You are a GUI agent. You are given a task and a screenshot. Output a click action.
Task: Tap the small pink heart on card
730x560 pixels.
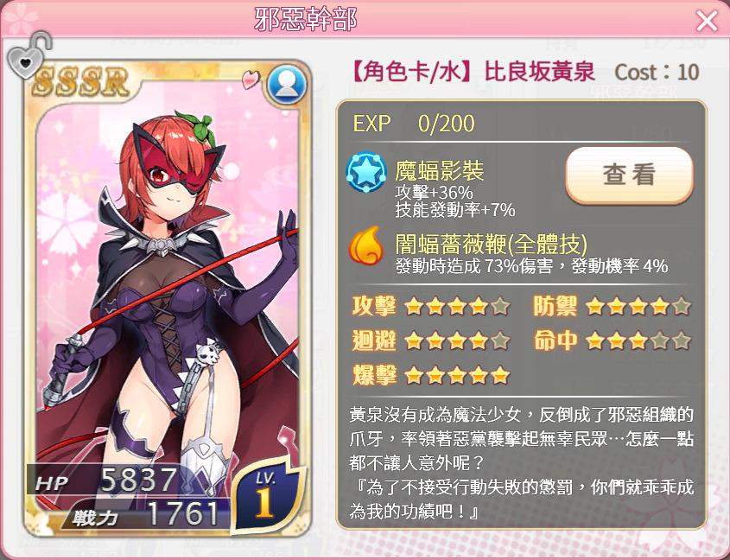(x=251, y=80)
